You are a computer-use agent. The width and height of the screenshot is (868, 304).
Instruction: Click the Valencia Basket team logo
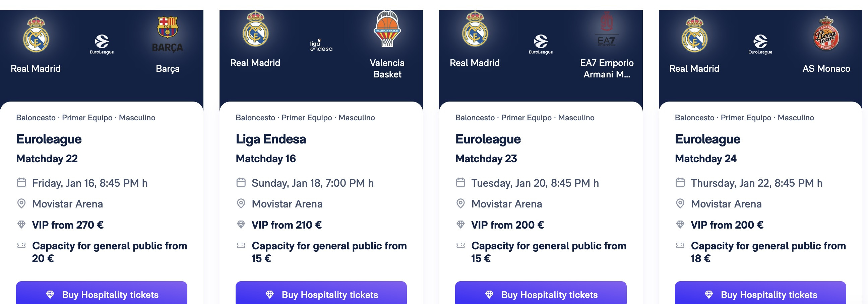(387, 28)
